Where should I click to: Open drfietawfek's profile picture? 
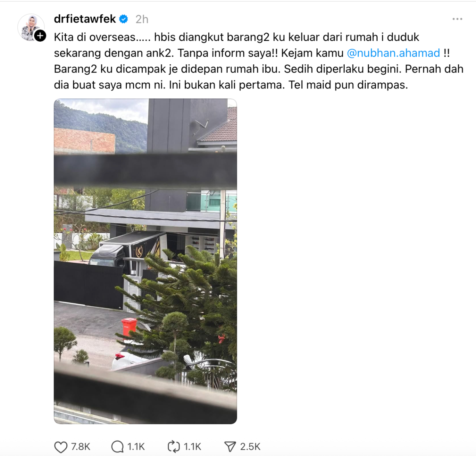[x=30, y=27]
